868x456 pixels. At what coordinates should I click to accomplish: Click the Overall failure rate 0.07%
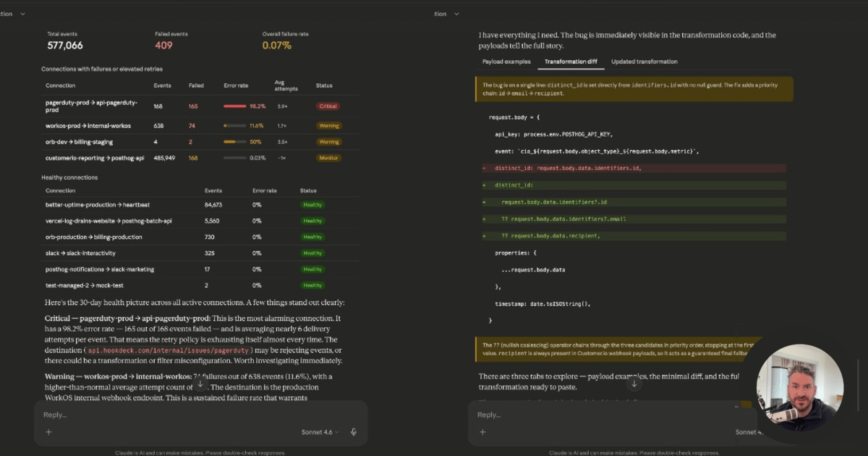[277, 46]
